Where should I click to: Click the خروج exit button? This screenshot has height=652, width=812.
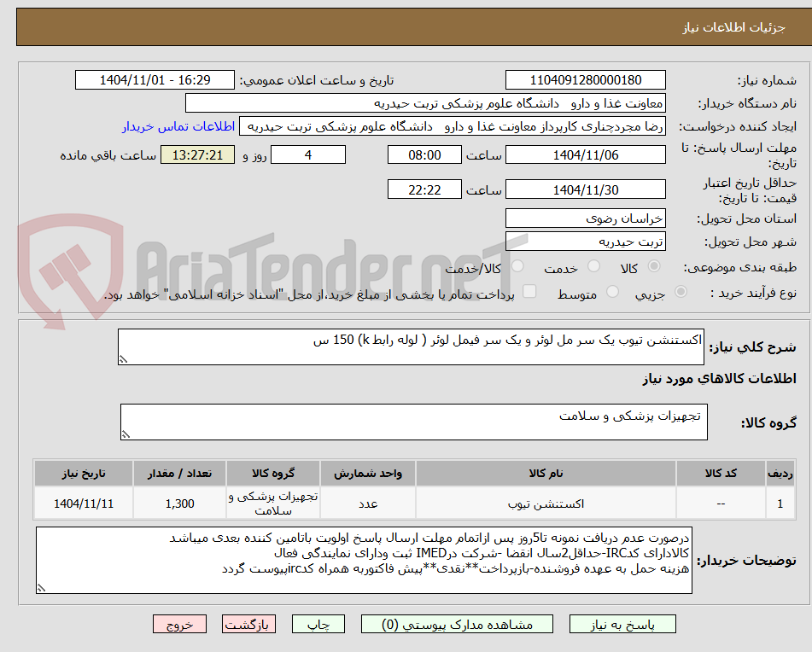click(179, 624)
